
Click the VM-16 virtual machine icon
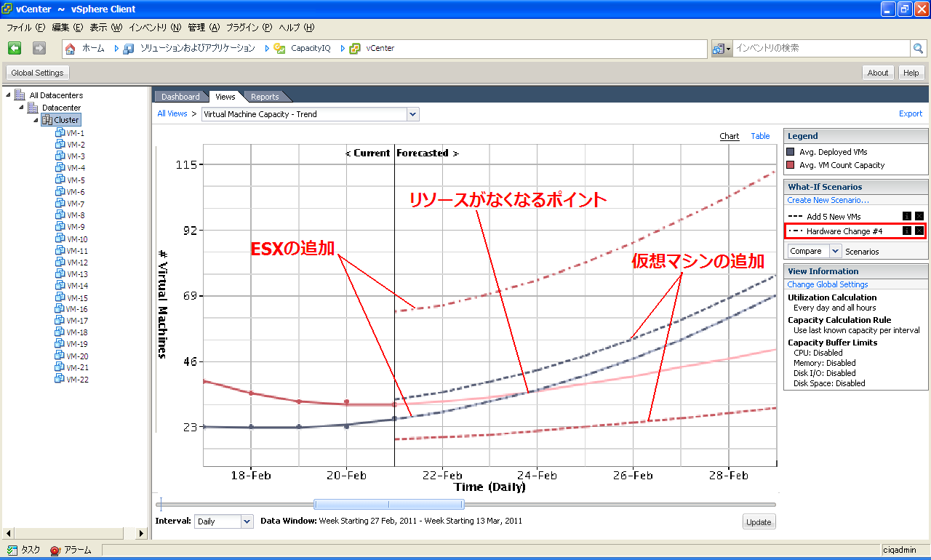point(60,309)
